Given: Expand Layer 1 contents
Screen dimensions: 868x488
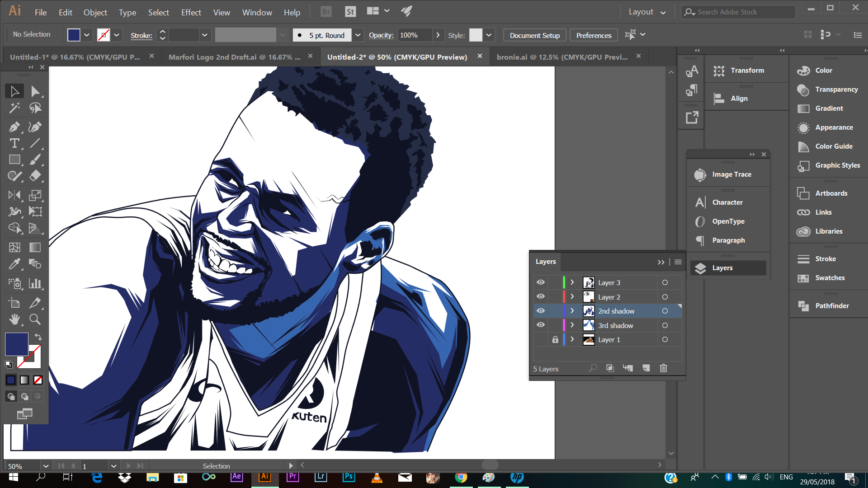Looking at the screenshot, I should 572,339.
